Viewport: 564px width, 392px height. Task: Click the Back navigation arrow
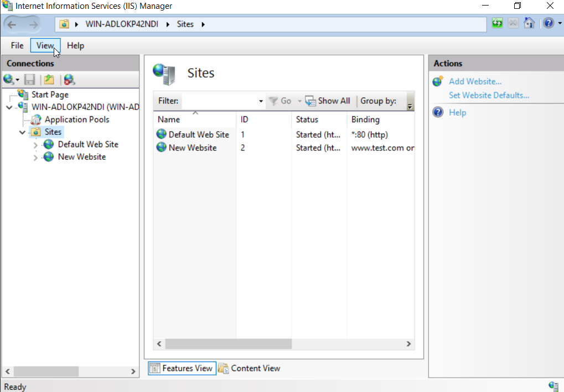click(x=12, y=24)
